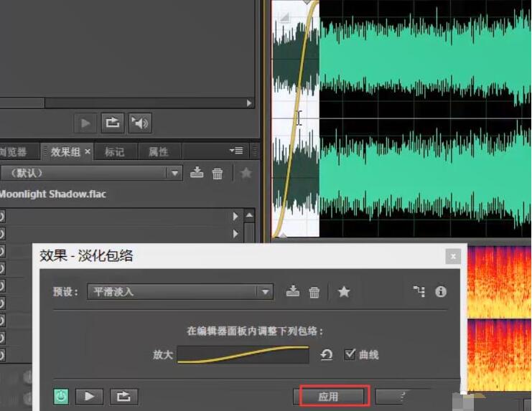The image size is (532, 411).
Task: Click the fade-in handle at waveform top left
Action: pyautogui.click(x=284, y=17)
